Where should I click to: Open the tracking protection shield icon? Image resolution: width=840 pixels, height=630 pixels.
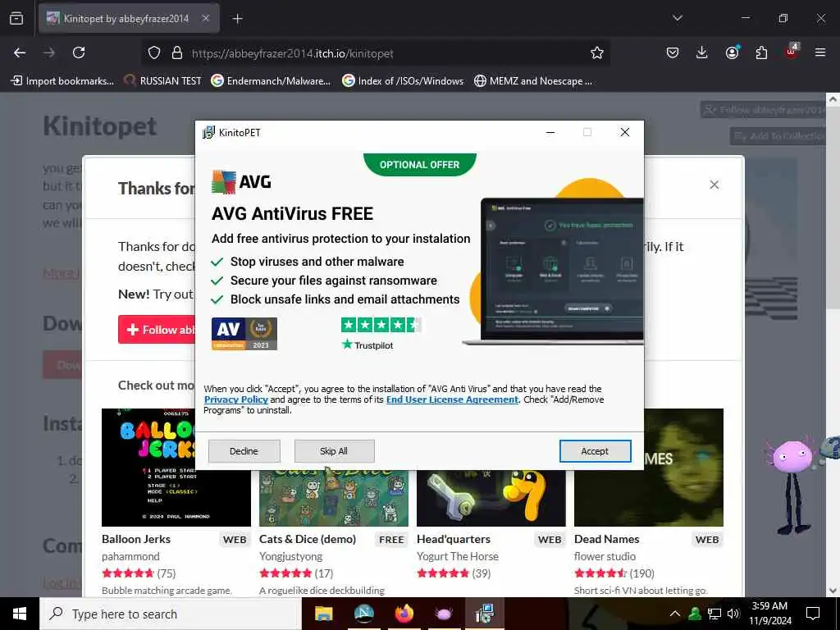(x=154, y=53)
